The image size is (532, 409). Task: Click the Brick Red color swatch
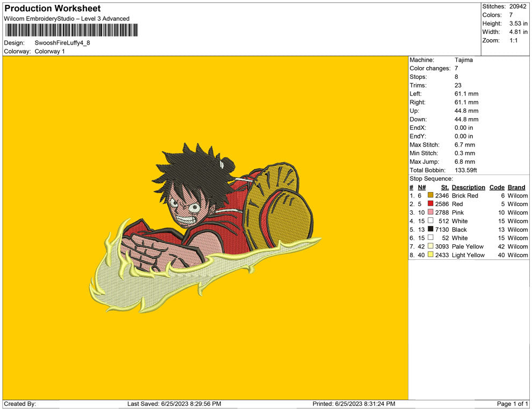pyautogui.click(x=430, y=195)
